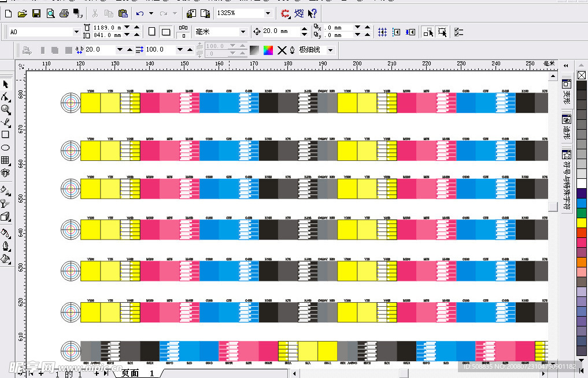Open the Graph Paper tool
The width and height of the screenshot is (588, 378).
click(6, 160)
